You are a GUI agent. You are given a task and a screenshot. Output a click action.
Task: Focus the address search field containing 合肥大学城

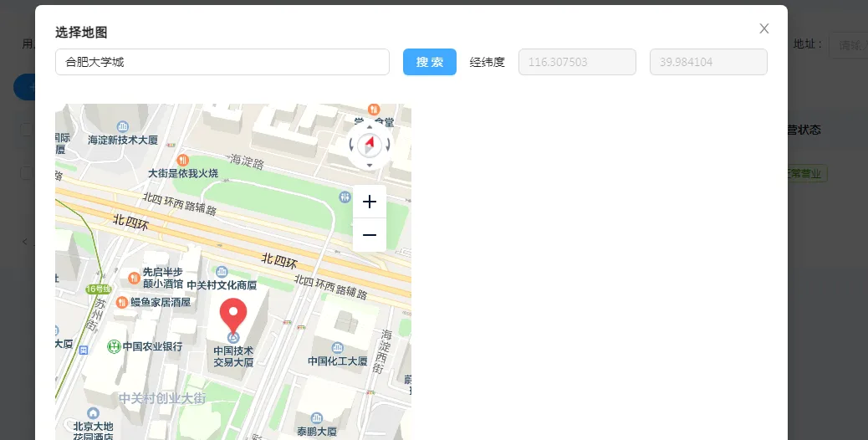[222, 62]
